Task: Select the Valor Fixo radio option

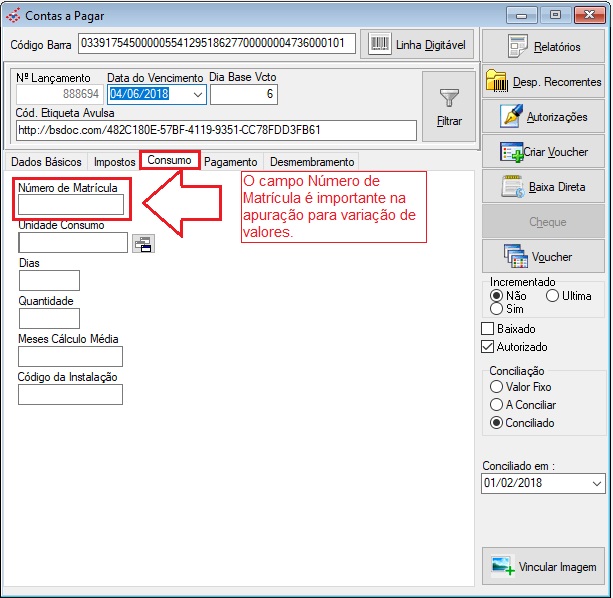Action: click(x=496, y=387)
